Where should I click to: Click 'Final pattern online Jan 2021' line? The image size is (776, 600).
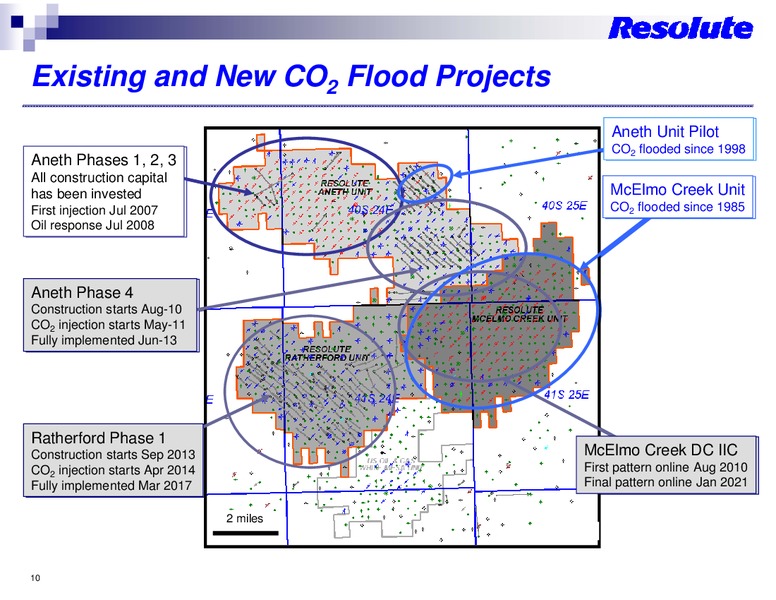(666, 482)
